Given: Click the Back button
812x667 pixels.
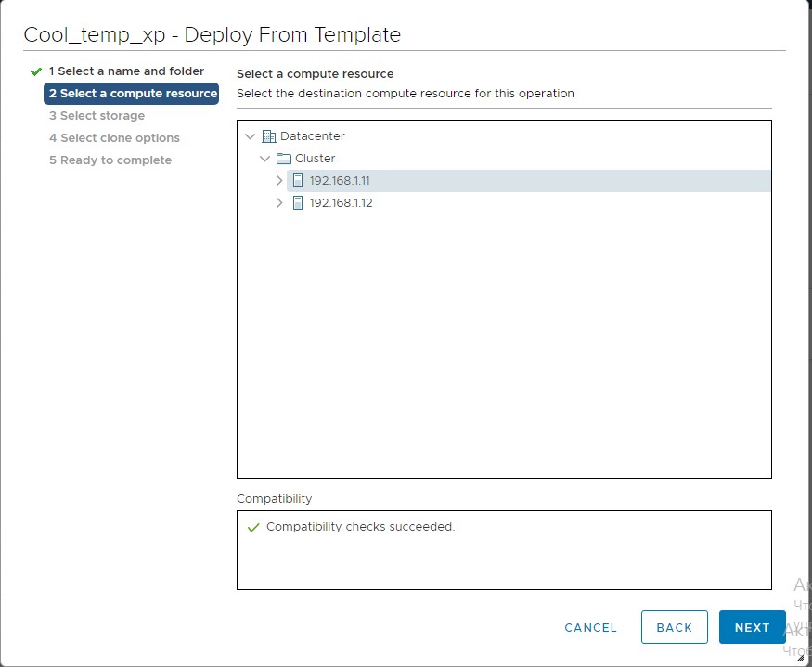Looking at the screenshot, I should (675, 627).
